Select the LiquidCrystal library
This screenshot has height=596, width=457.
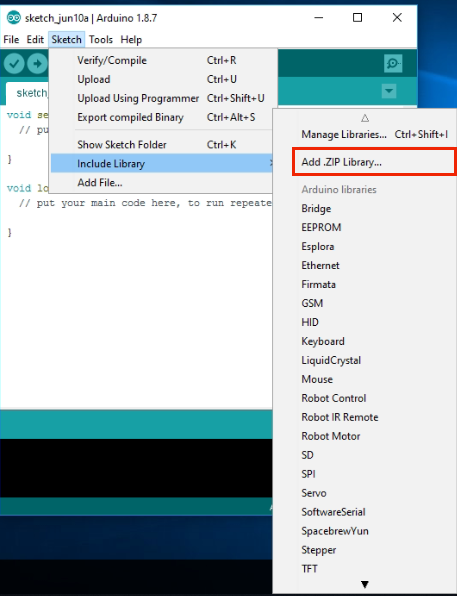point(331,360)
